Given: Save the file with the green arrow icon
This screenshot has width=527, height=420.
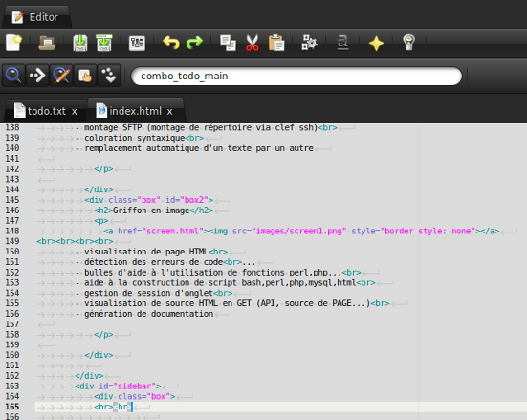Looking at the screenshot, I should (x=80, y=43).
